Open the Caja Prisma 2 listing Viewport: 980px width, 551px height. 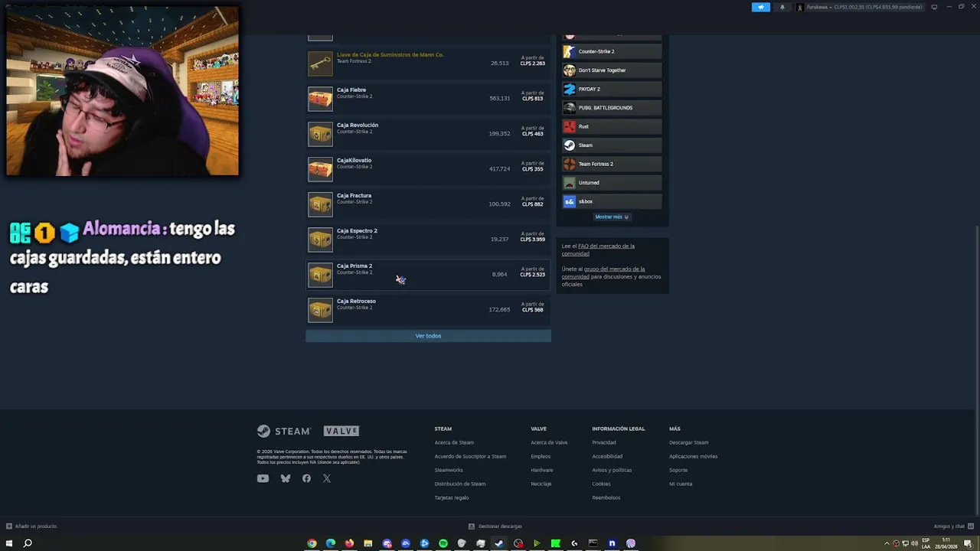428,274
